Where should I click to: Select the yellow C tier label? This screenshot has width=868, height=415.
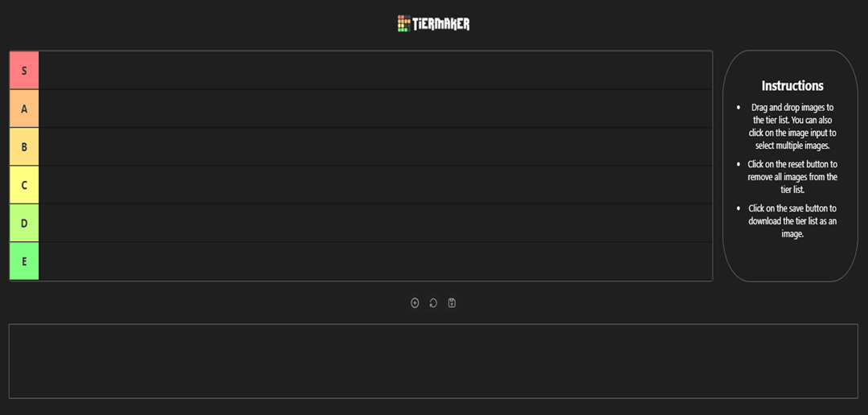(24, 185)
